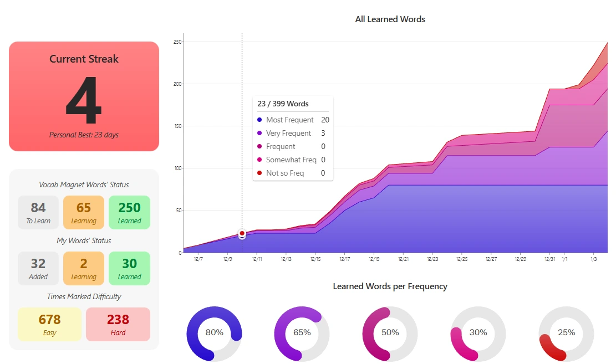Open the 250 Learned words tile
This screenshot has height=364, width=616.
click(129, 212)
